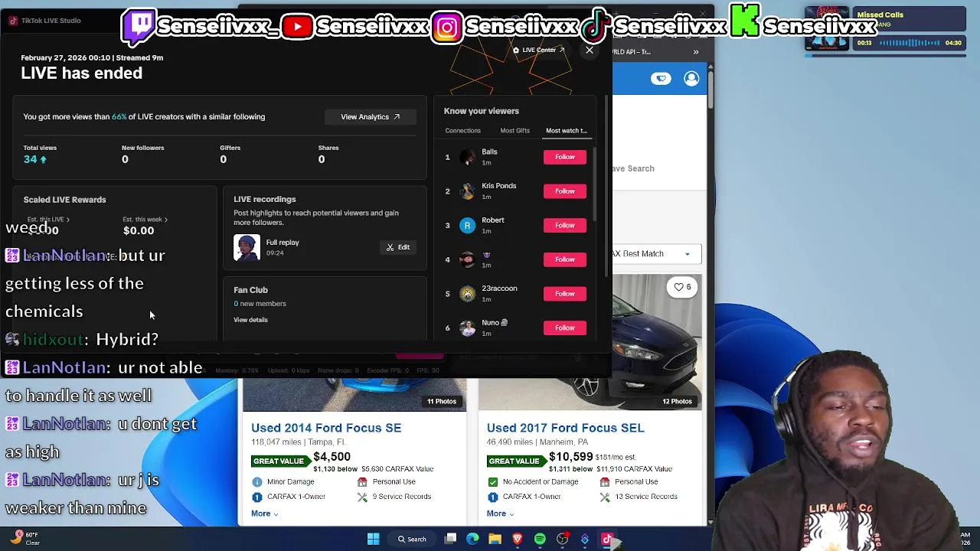Open the Full replay thumbnail

pos(247,247)
